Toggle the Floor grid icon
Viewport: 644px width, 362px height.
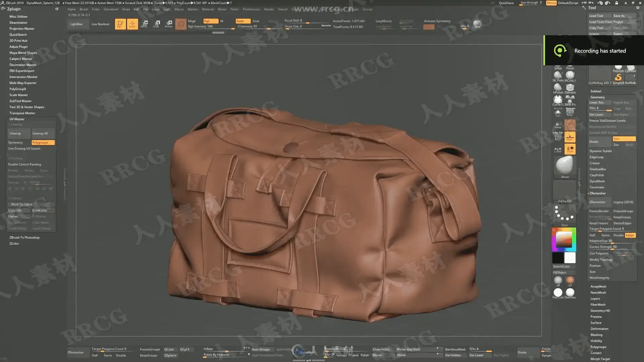tap(570, 137)
